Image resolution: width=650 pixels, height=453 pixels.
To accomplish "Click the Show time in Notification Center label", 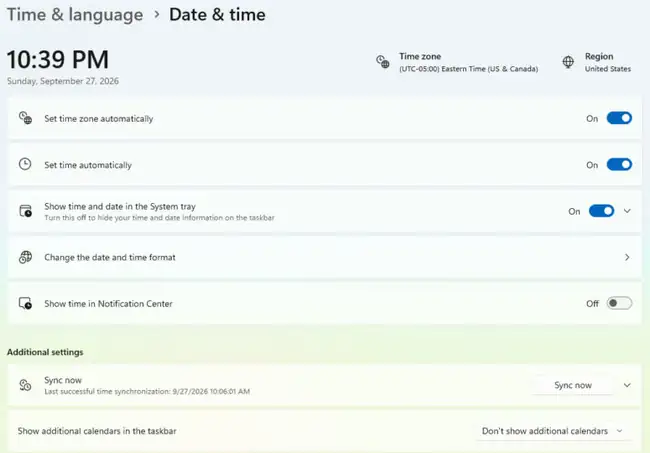I will [108, 304].
